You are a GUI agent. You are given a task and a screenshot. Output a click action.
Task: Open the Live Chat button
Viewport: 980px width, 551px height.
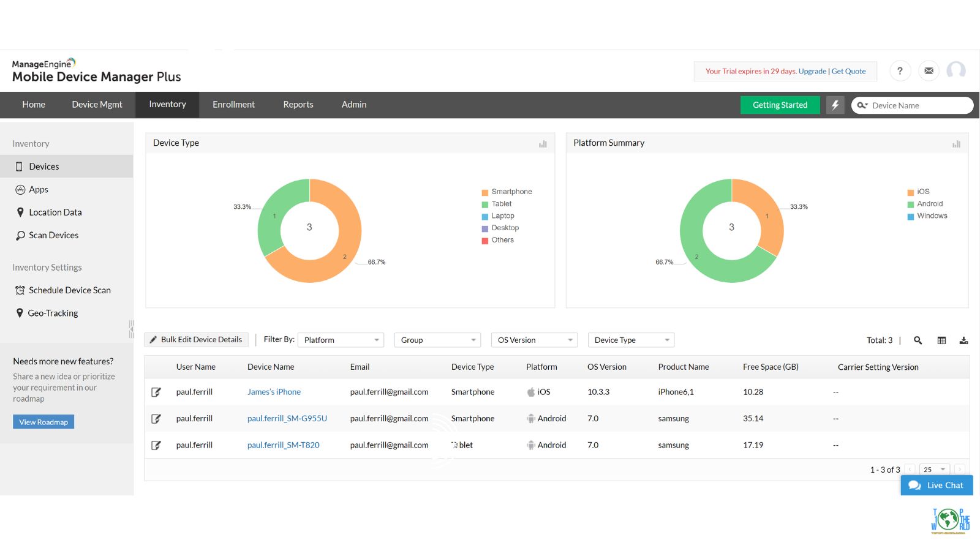[937, 485]
